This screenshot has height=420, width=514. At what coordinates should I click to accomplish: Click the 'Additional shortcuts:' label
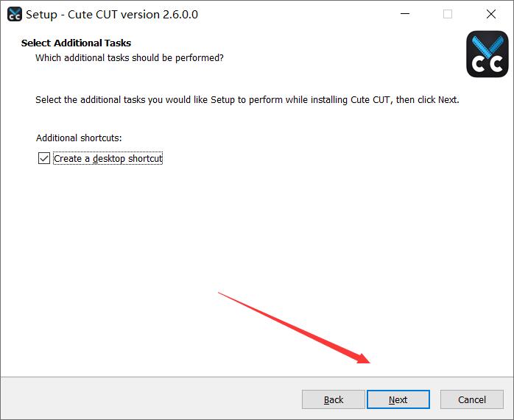tap(79, 138)
